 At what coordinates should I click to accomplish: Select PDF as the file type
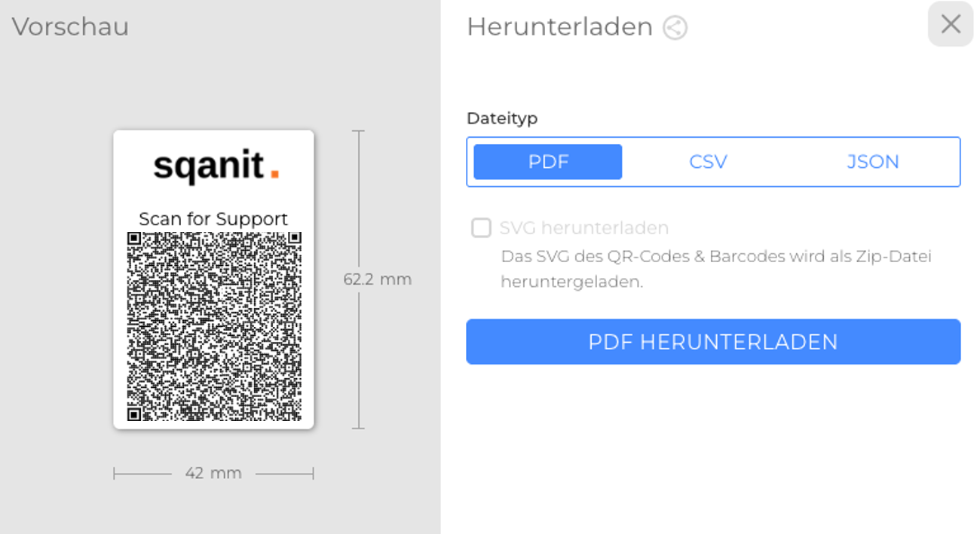(548, 162)
